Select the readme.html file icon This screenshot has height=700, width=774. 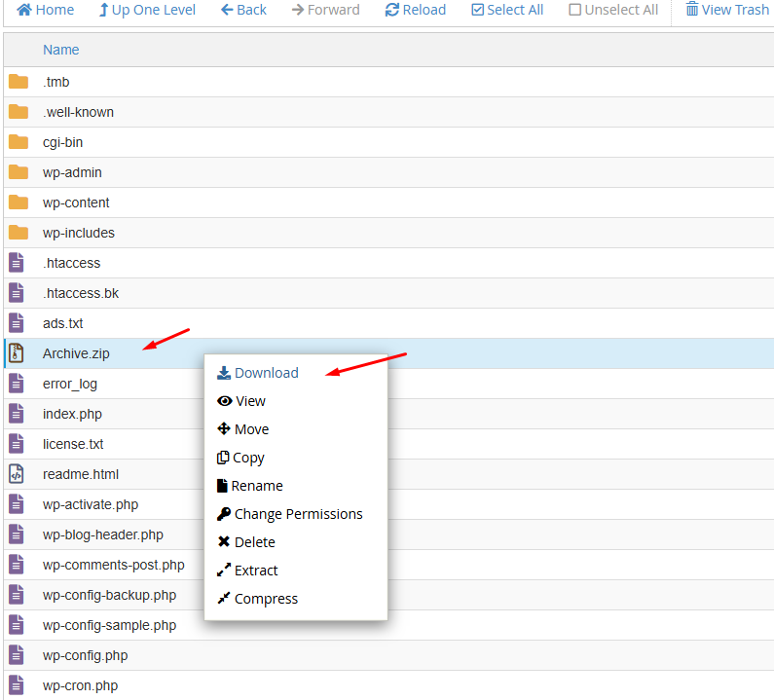17,474
